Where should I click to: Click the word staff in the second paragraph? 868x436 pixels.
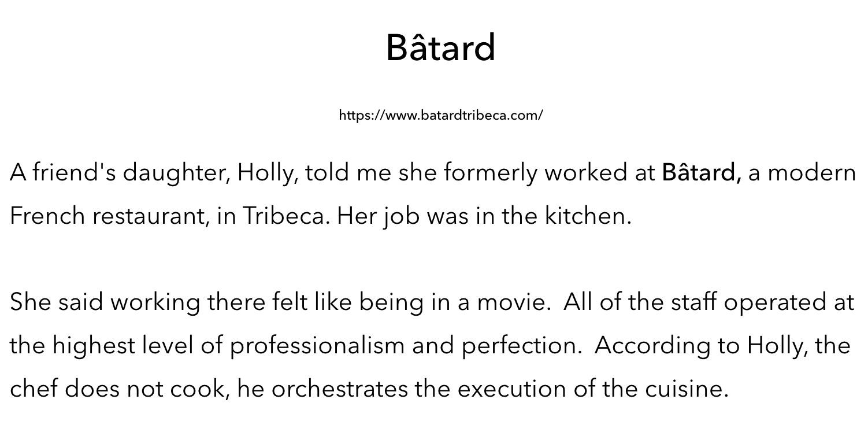[x=694, y=302]
